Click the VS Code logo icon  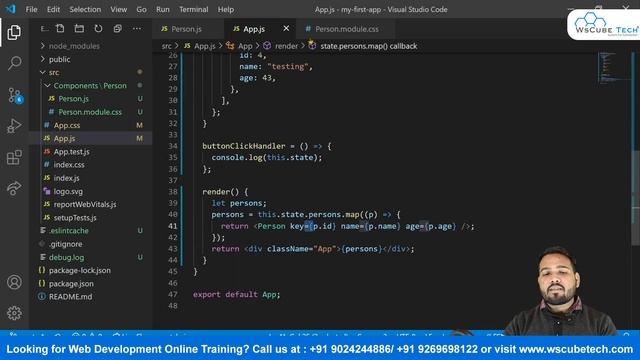(11, 9)
